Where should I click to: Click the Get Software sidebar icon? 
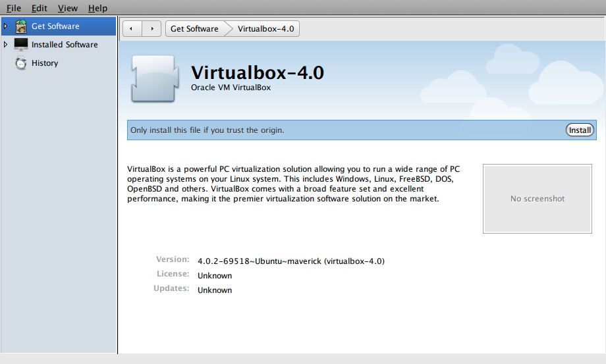click(21, 26)
